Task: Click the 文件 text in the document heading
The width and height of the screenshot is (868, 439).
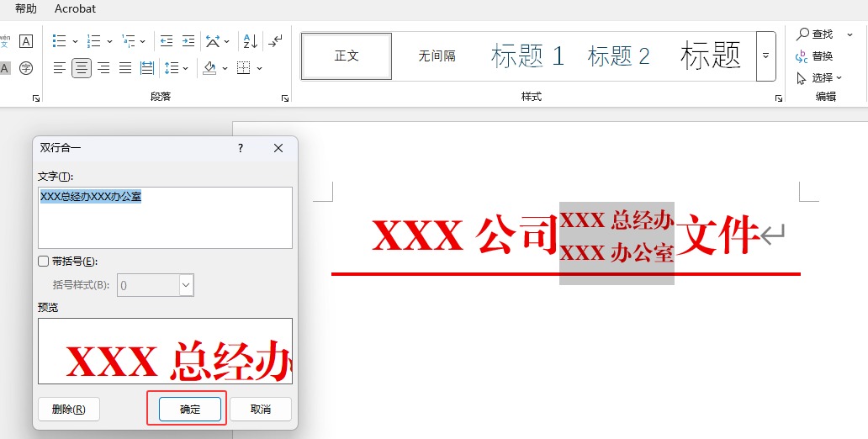Action: pos(717,235)
